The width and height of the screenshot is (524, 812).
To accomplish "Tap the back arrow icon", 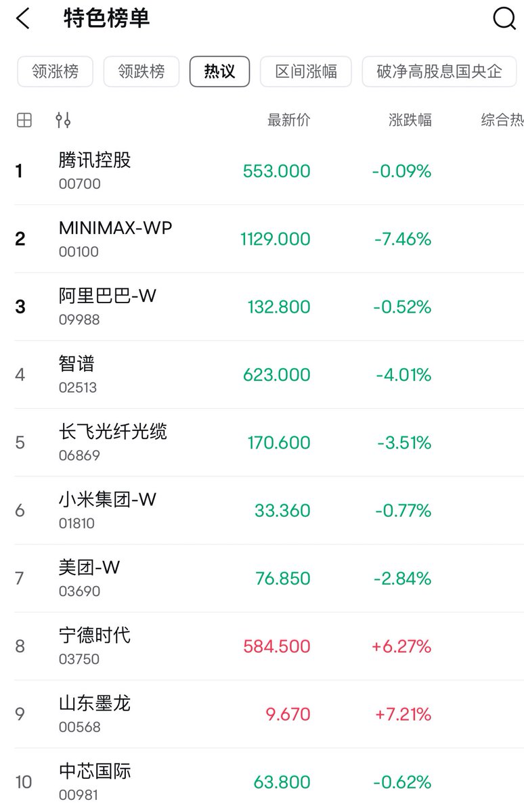I will tap(23, 19).
